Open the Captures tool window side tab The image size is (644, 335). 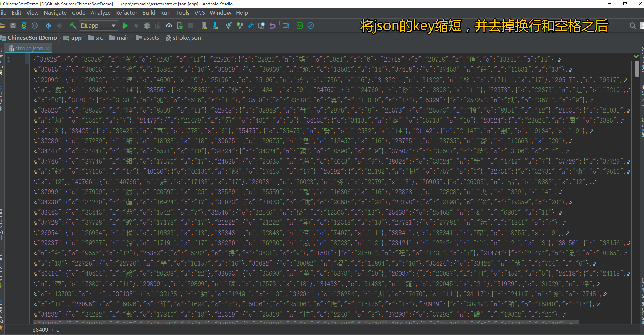click(1, 97)
